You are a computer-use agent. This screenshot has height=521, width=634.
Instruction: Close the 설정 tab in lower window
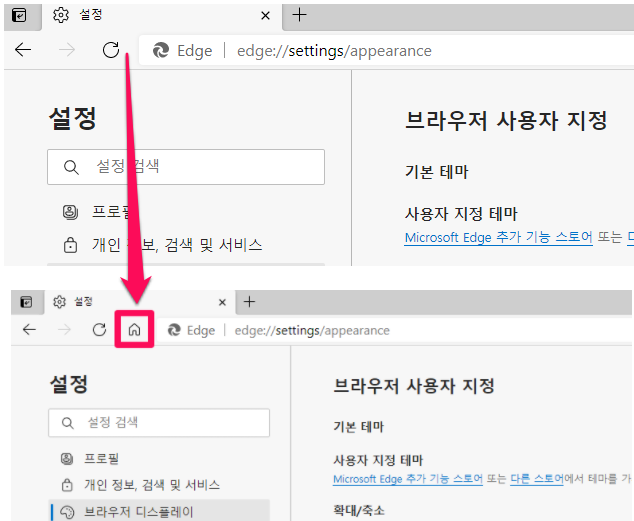tap(222, 302)
